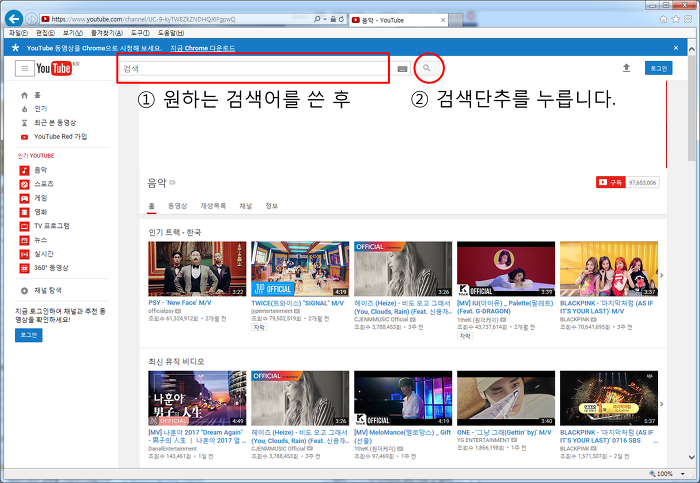Click the 지금 Chrome 다운로드 link
This screenshot has height=483, width=700.
[203, 48]
